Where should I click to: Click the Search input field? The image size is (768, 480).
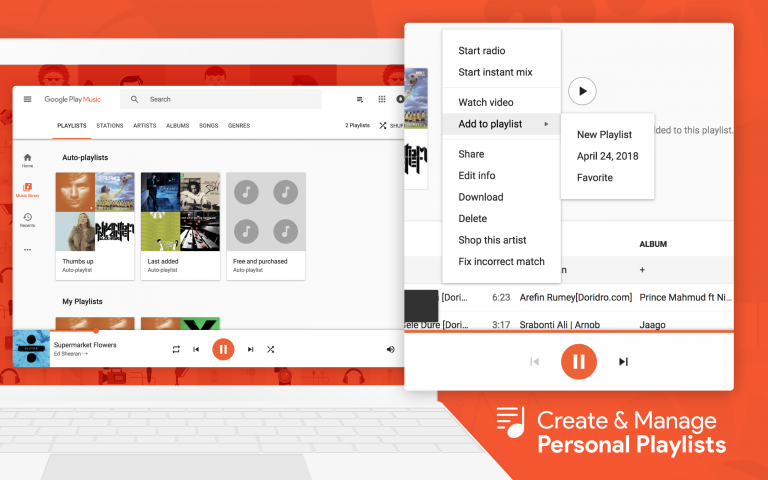pyautogui.click(x=230, y=99)
